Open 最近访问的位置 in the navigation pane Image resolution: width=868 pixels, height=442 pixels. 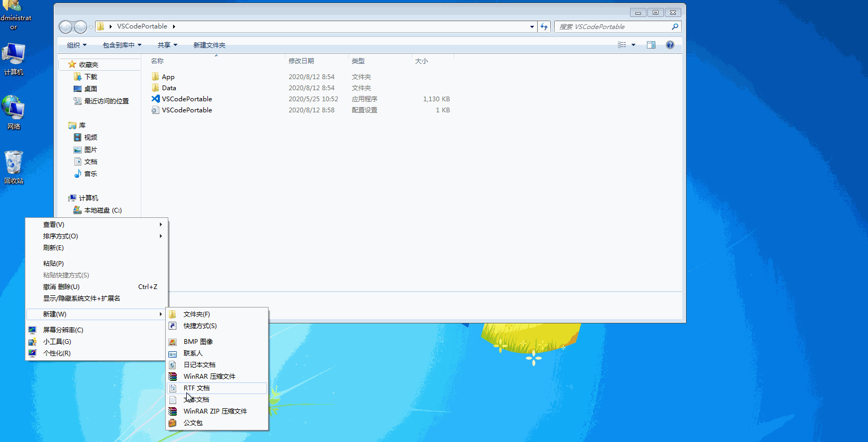tap(107, 101)
